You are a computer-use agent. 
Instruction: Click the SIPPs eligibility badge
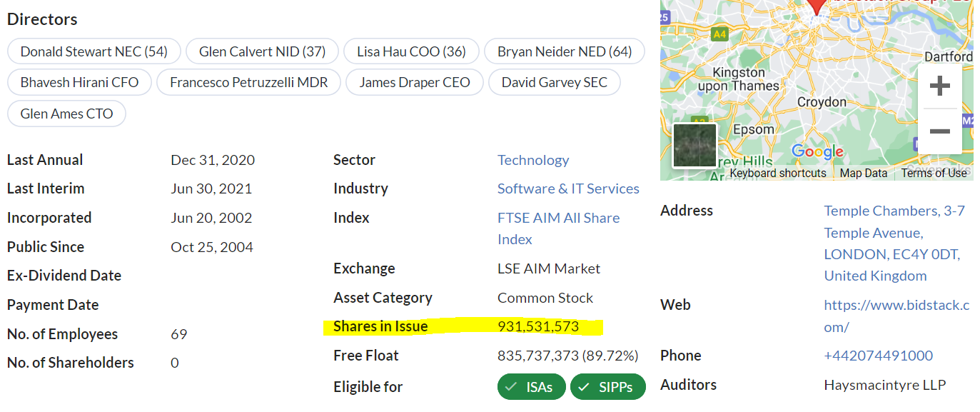(607, 387)
